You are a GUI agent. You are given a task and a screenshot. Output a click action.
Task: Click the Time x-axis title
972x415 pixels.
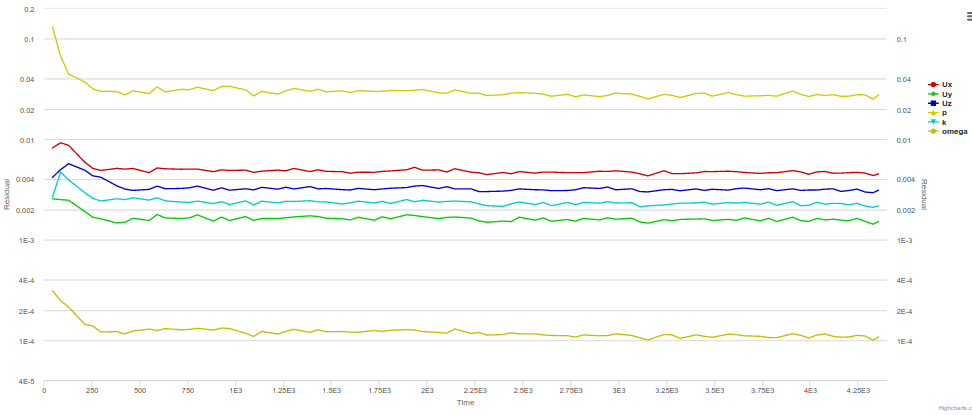[x=465, y=402]
